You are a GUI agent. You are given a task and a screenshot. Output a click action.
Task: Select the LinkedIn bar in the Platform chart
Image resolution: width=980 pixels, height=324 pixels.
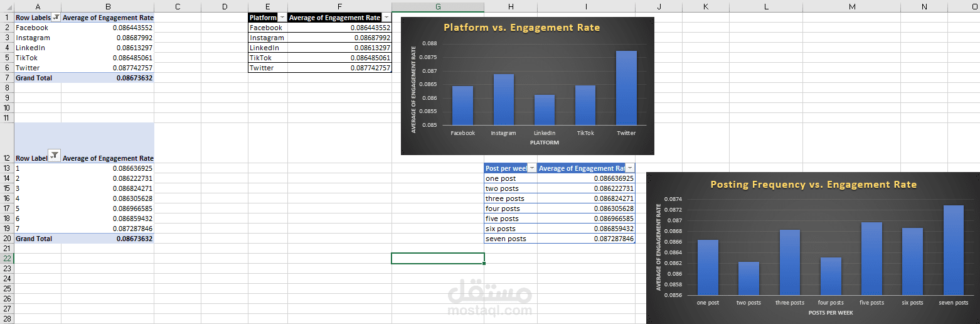pos(545,110)
